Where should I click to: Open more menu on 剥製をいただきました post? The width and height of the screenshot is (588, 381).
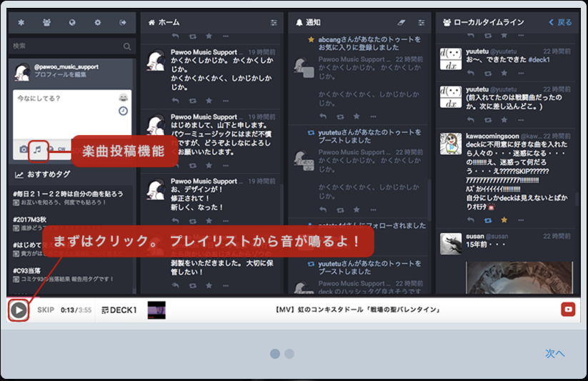click(226, 286)
